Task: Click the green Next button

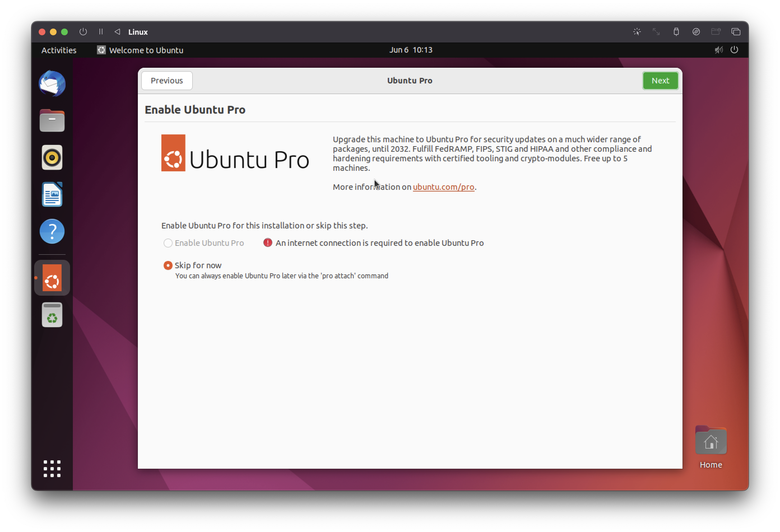Action: coord(660,81)
